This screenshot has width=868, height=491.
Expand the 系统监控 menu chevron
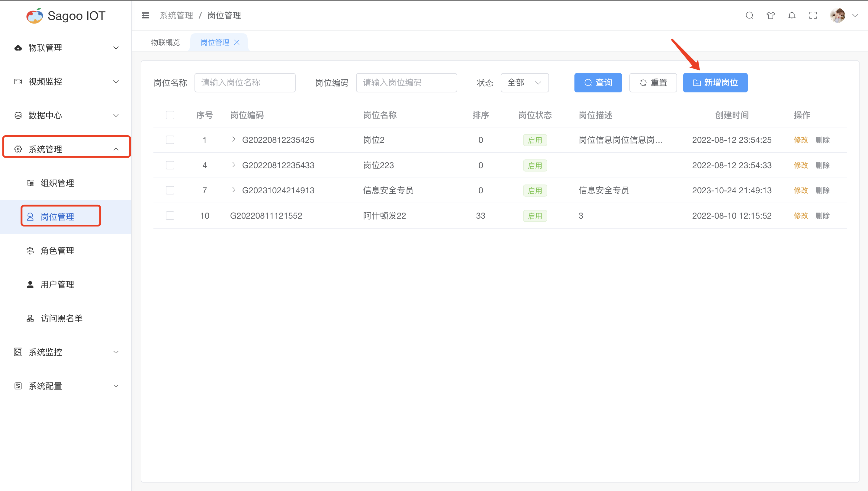[x=116, y=352]
